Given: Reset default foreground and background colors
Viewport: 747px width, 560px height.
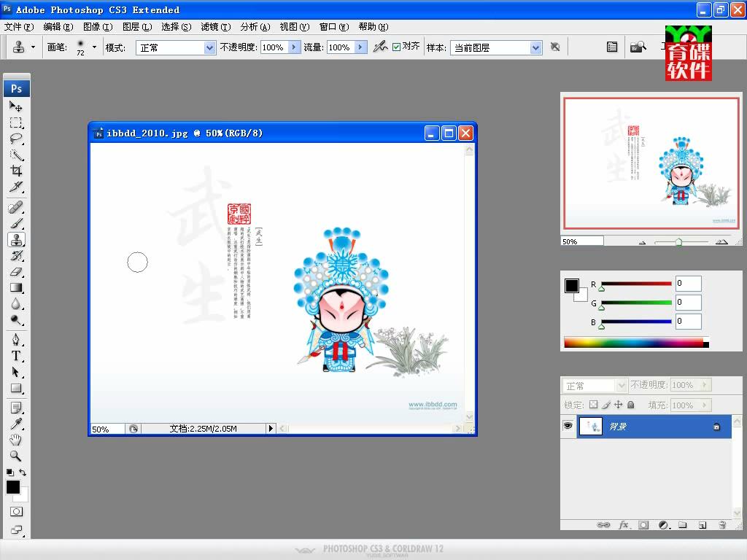Looking at the screenshot, I should 9,472.
